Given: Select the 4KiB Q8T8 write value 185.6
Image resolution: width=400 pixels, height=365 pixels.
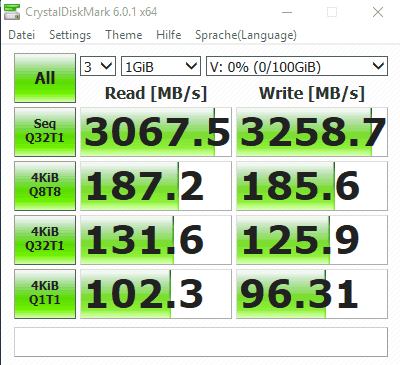Looking at the screenshot, I should (x=312, y=186).
